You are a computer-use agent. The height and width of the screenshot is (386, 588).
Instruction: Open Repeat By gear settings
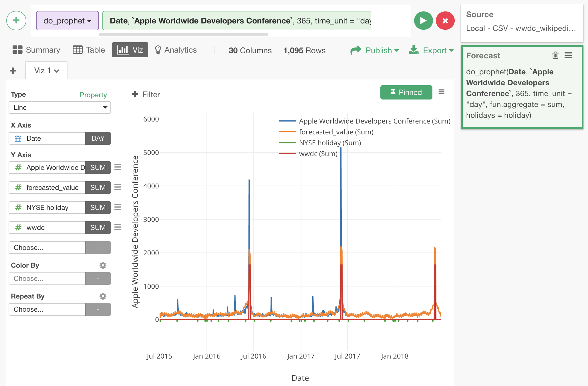[x=103, y=296]
